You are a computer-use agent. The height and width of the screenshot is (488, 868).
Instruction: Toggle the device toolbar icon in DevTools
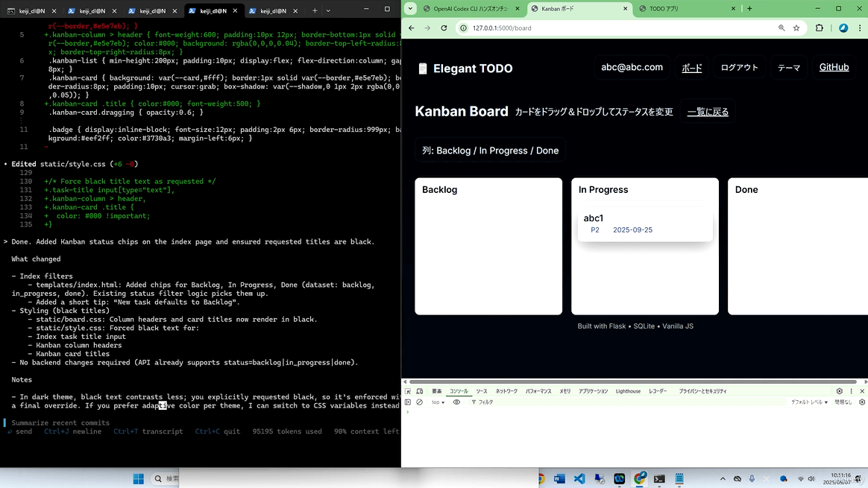[419, 391]
